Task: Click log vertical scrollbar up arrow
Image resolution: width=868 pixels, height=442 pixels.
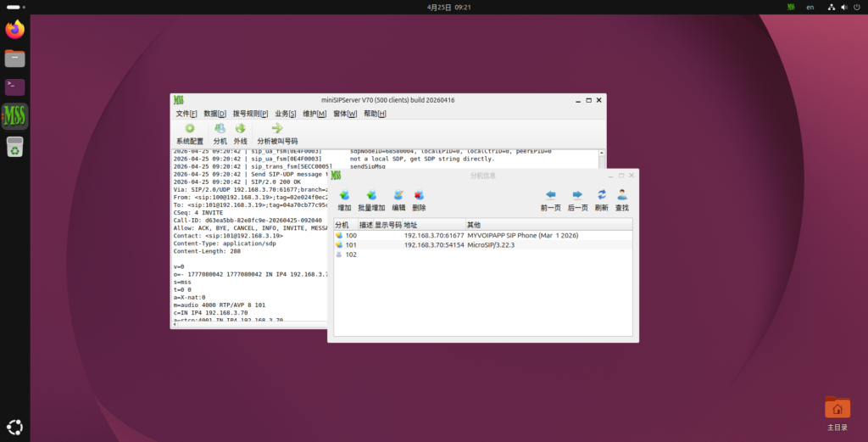Action: [602, 153]
